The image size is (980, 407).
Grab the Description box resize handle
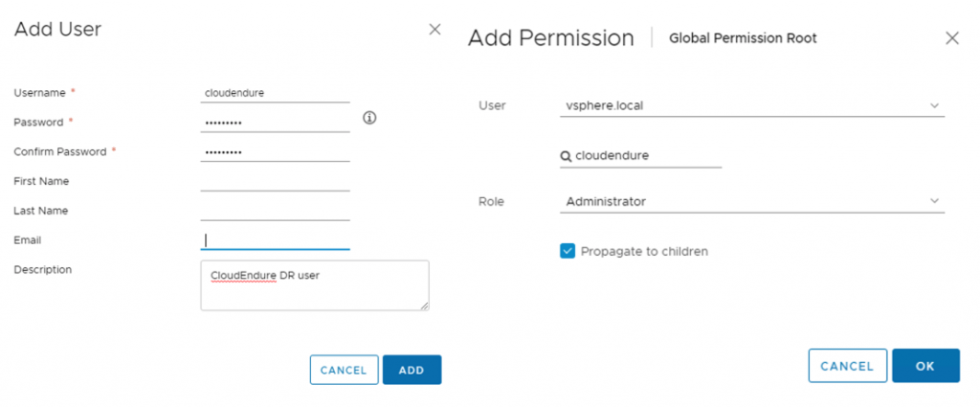click(424, 305)
